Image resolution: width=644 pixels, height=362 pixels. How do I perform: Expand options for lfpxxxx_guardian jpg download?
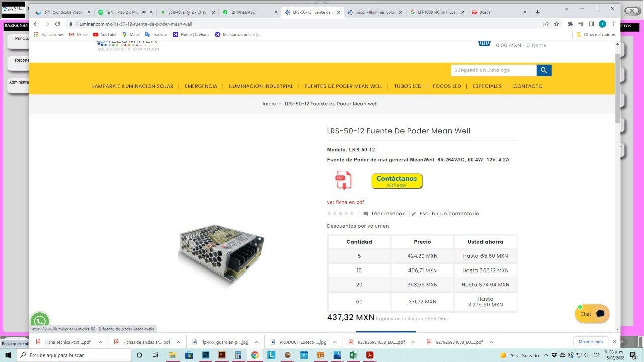coord(257,342)
